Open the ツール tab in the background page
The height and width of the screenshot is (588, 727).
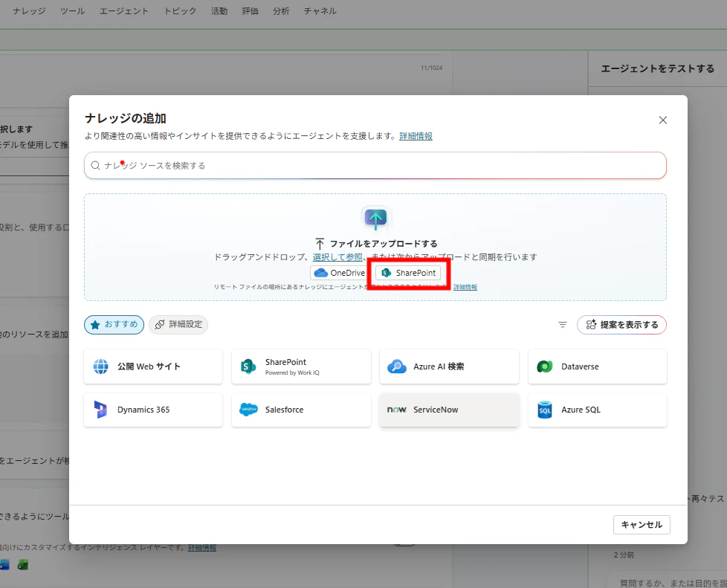pos(73,11)
